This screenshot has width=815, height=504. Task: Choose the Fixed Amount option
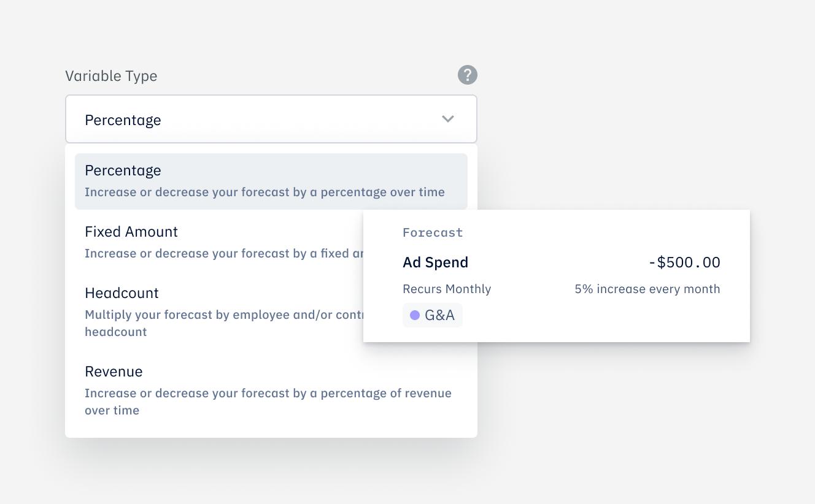[131, 232]
